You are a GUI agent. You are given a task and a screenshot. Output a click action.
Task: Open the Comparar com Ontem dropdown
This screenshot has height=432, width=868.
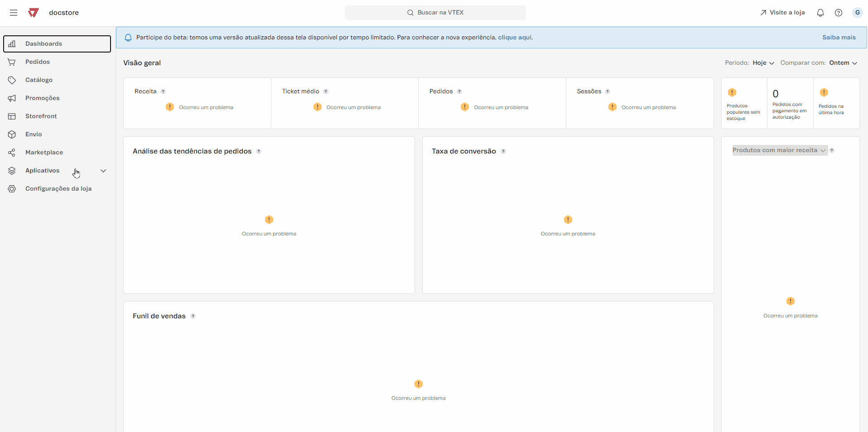[x=843, y=63]
